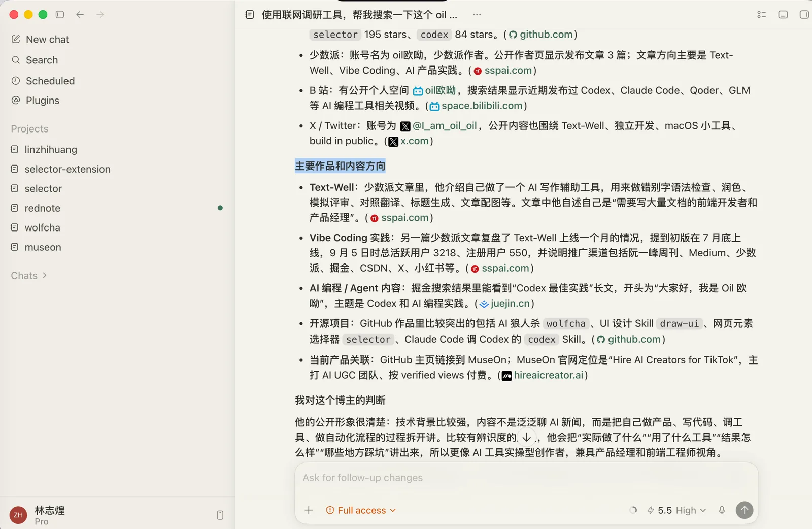Open sspai.com link in Vibe Coding bullet
The height and width of the screenshot is (529, 812).
500,268
